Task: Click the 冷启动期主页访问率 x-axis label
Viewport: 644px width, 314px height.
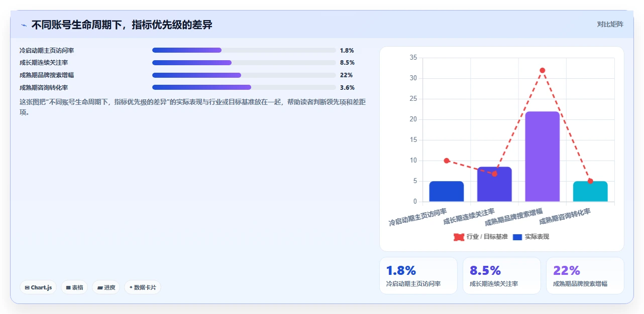Action: (x=418, y=217)
